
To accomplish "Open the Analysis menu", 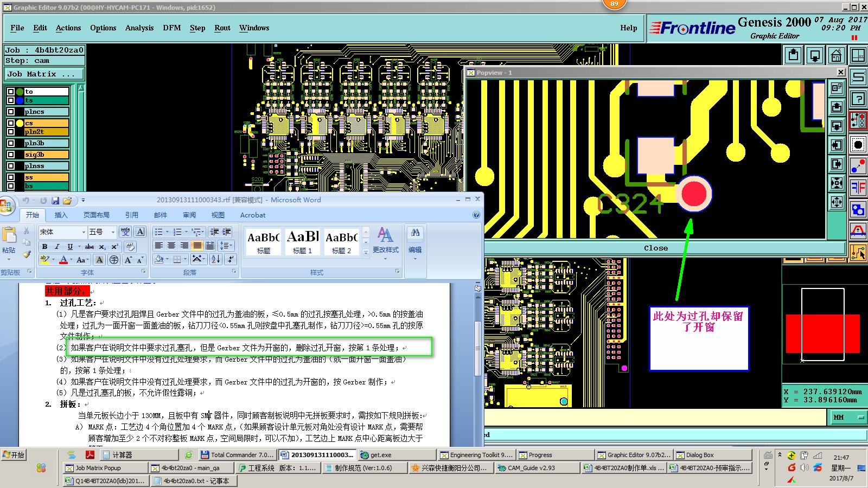I will tap(139, 28).
